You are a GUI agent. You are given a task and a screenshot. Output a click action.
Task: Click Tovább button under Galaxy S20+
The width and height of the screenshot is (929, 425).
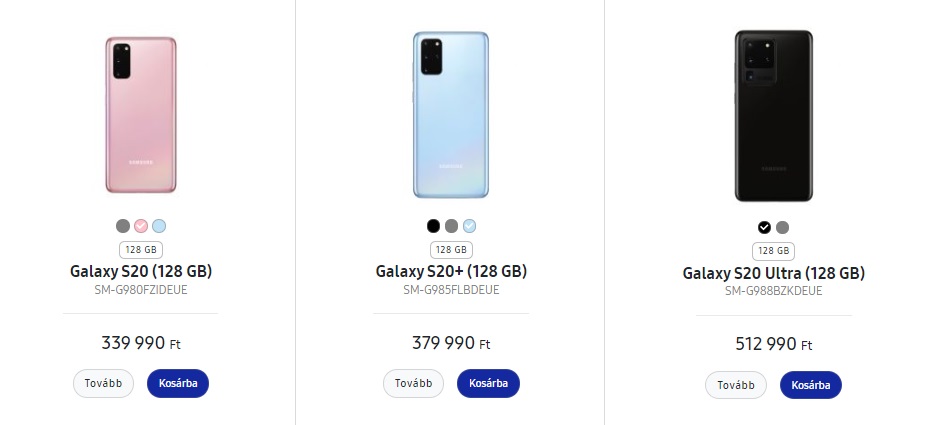pos(413,383)
